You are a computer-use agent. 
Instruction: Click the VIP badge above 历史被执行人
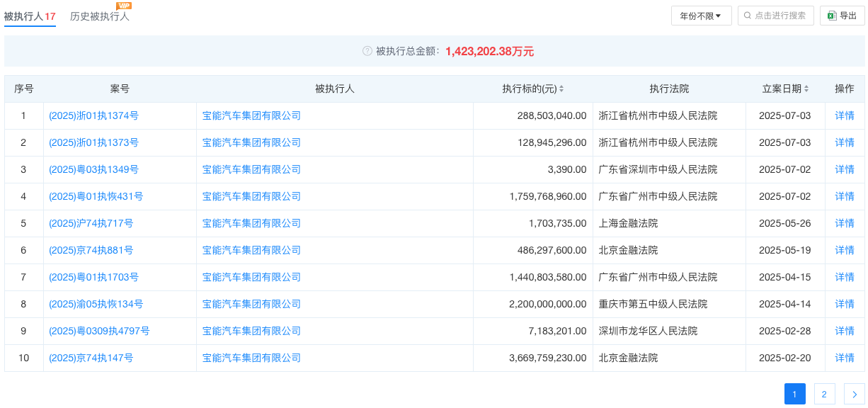click(124, 6)
